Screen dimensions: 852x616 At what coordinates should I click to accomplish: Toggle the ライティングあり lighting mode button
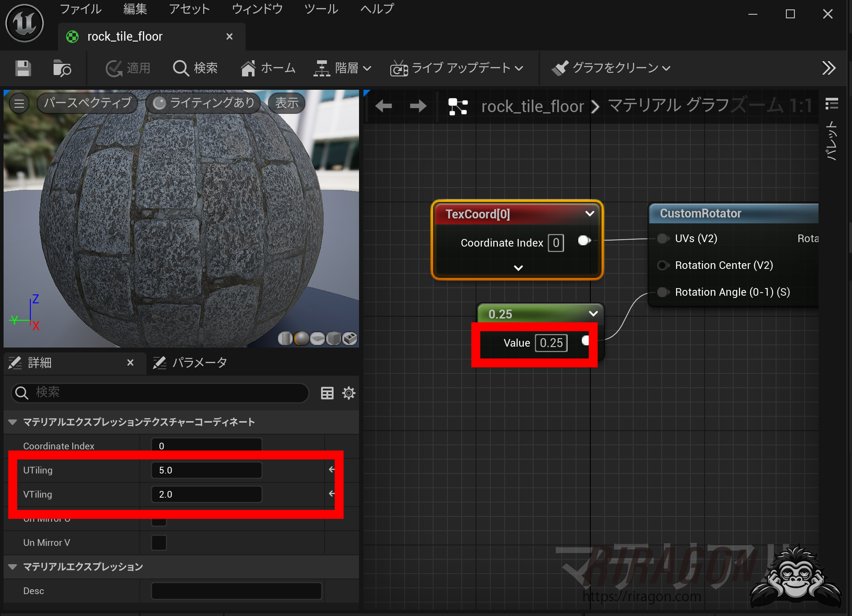[204, 103]
